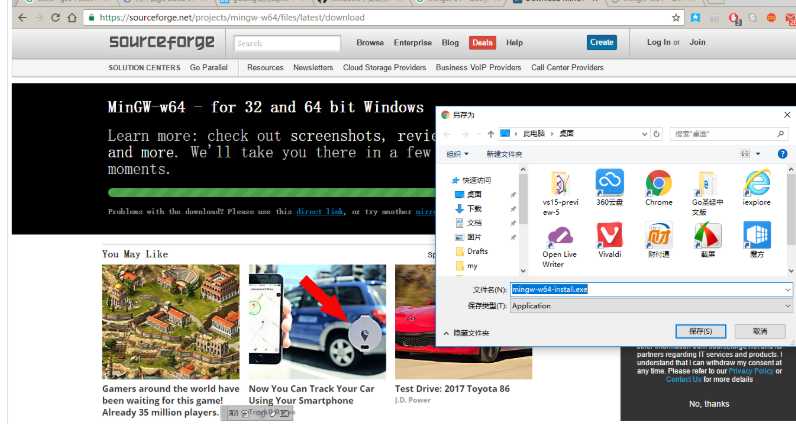
Task: Go up one folder in Save dialog
Action: coord(490,134)
